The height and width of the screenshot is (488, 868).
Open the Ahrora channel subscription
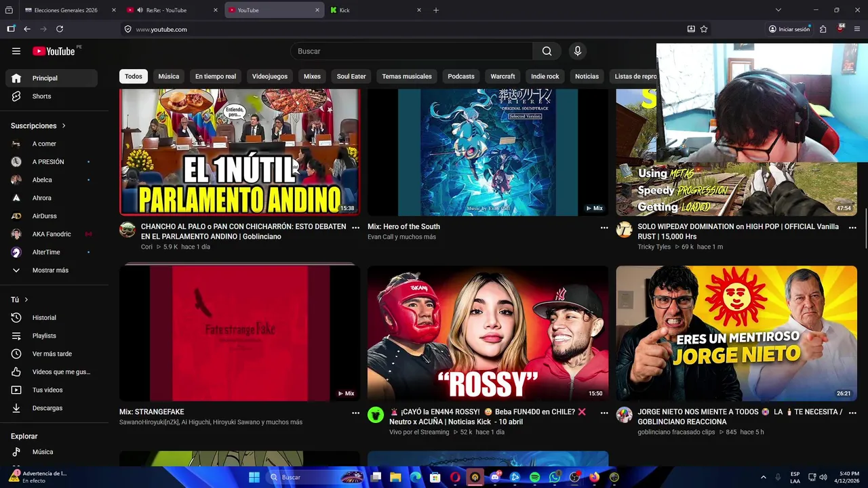(x=52, y=198)
